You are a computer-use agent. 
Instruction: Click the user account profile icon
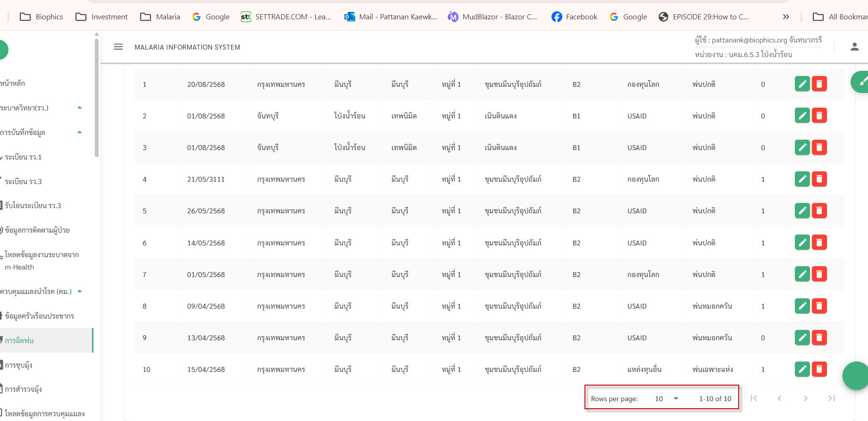[x=854, y=47]
